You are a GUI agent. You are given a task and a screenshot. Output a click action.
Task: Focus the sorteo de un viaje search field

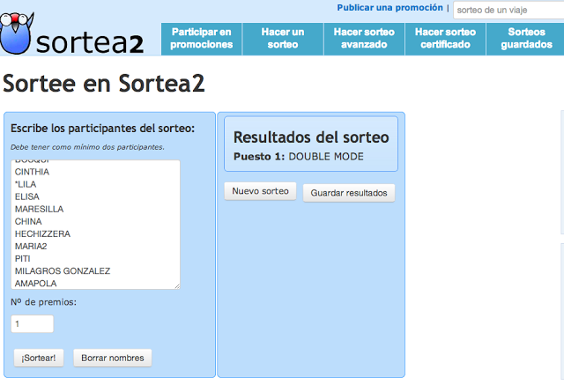[x=508, y=10]
